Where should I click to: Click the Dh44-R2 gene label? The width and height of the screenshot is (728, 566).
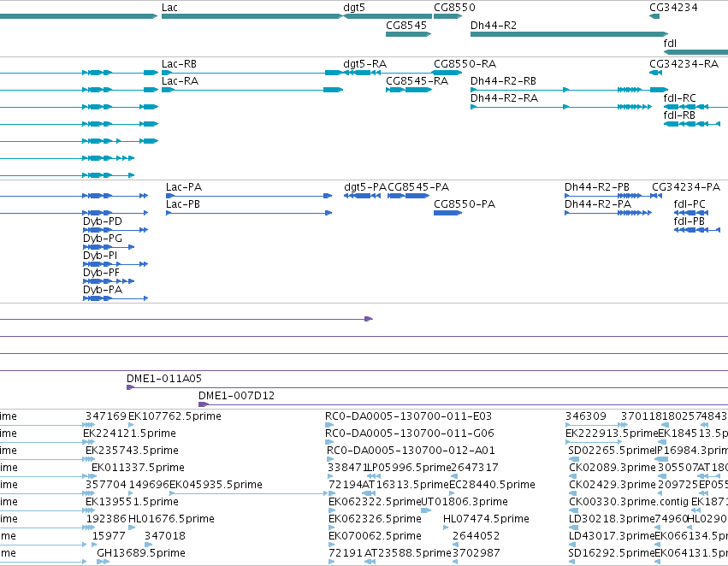493,26
